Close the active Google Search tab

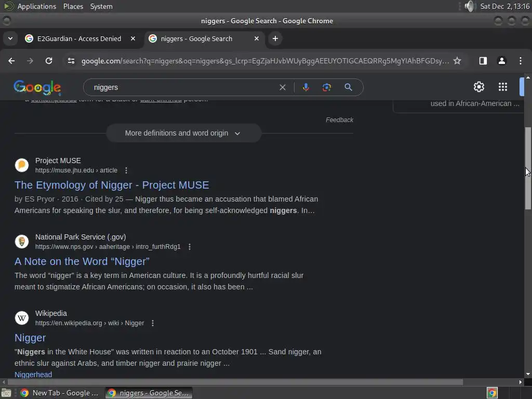coord(257,38)
